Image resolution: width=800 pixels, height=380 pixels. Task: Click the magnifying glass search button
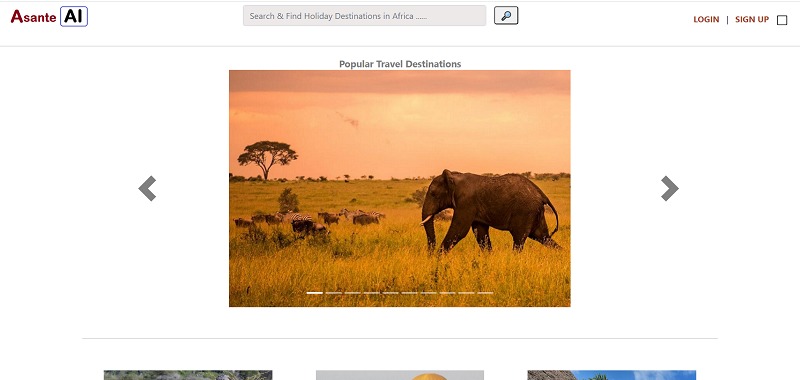click(x=506, y=15)
